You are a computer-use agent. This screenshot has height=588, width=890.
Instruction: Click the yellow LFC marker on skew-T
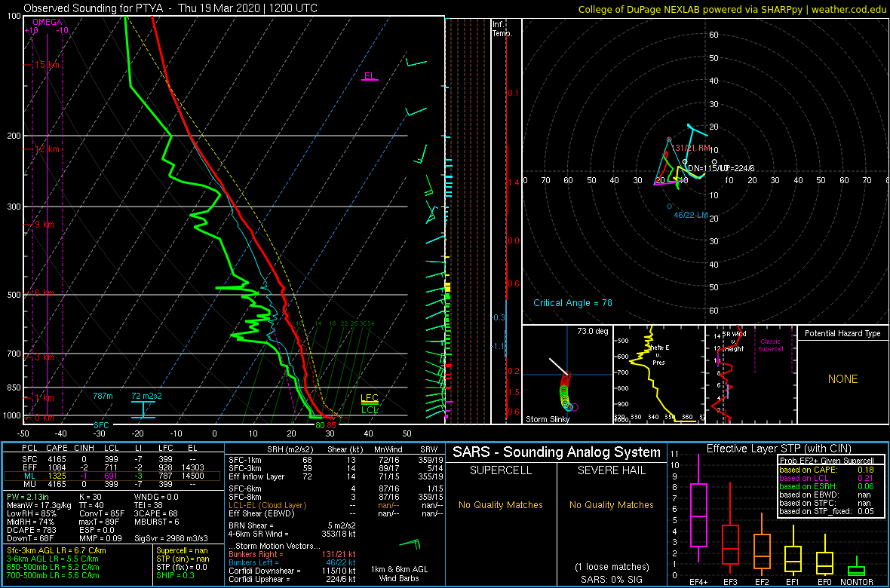(370, 398)
